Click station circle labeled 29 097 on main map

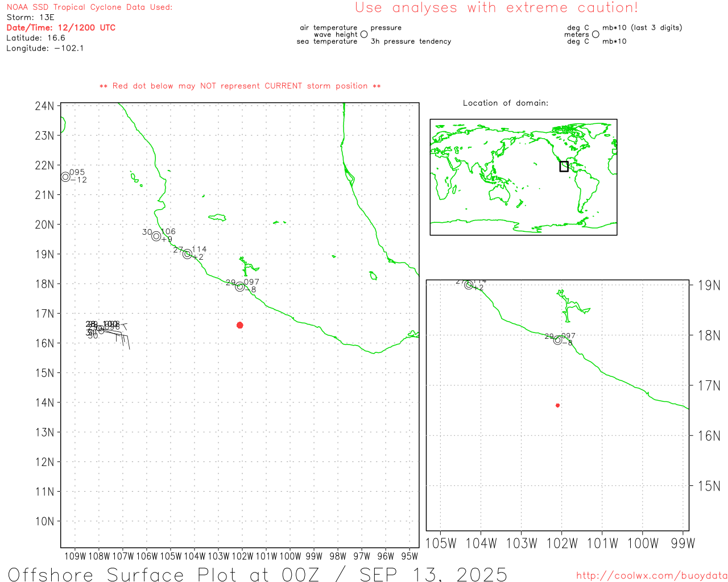click(x=240, y=287)
